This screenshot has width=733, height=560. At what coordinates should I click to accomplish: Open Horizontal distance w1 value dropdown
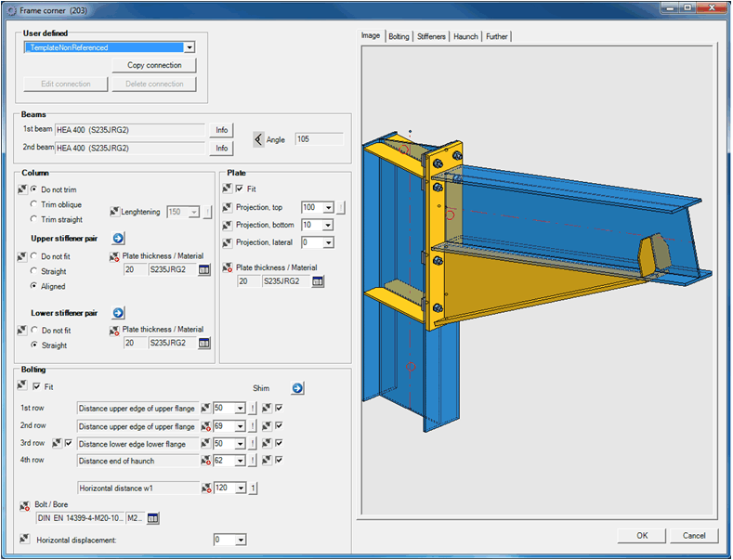click(241, 488)
